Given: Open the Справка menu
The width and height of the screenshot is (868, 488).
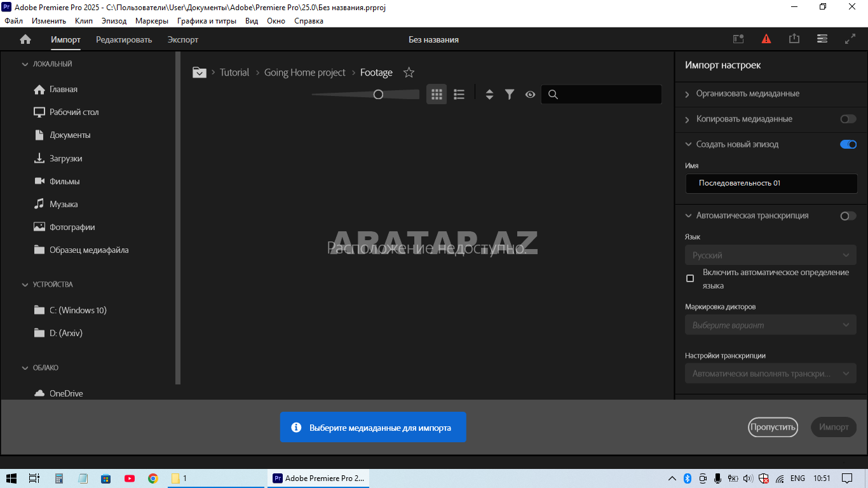Looking at the screenshot, I should (309, 21).
